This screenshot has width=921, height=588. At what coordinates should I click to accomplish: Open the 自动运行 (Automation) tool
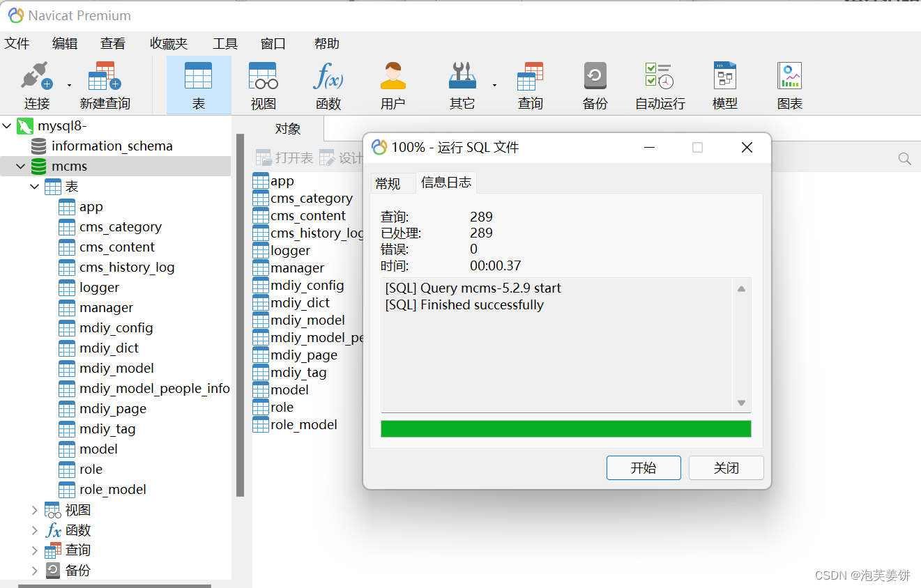pos(659,84)
